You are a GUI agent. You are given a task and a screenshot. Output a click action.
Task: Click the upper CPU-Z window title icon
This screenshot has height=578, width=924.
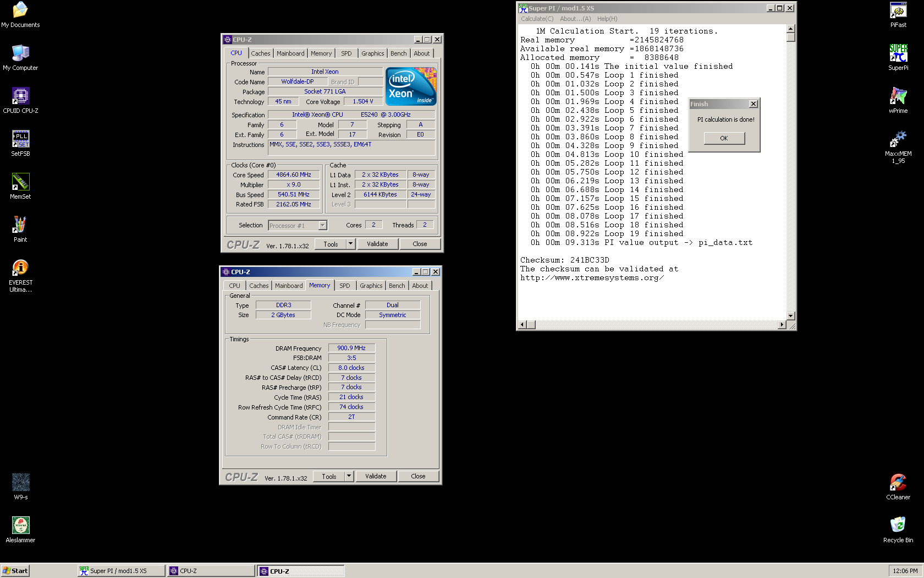point(228,40)
